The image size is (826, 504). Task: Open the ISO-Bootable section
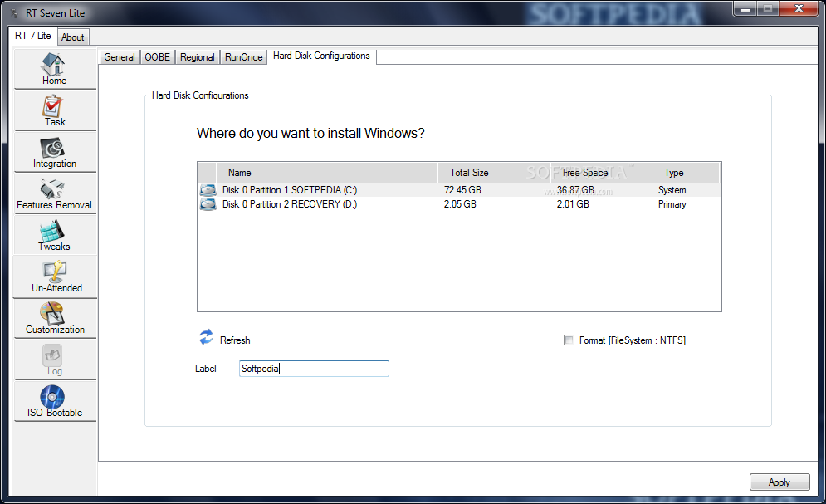pos(55,402)
